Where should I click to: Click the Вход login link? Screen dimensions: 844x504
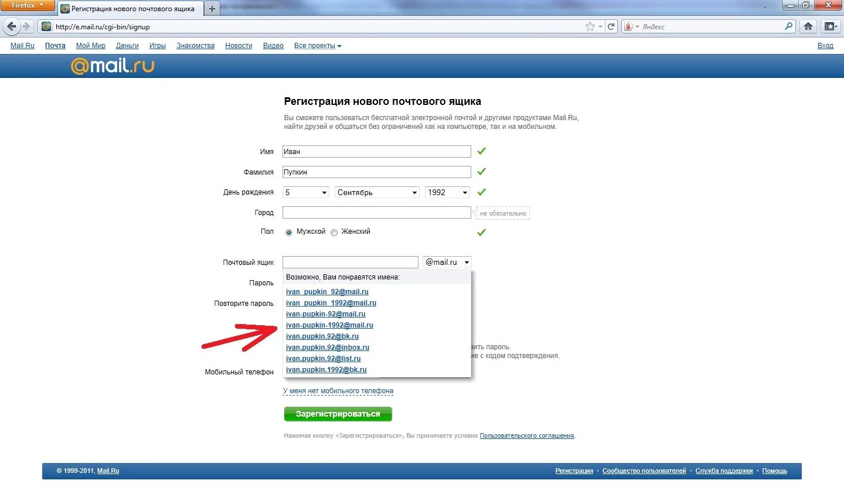point(825,46)
